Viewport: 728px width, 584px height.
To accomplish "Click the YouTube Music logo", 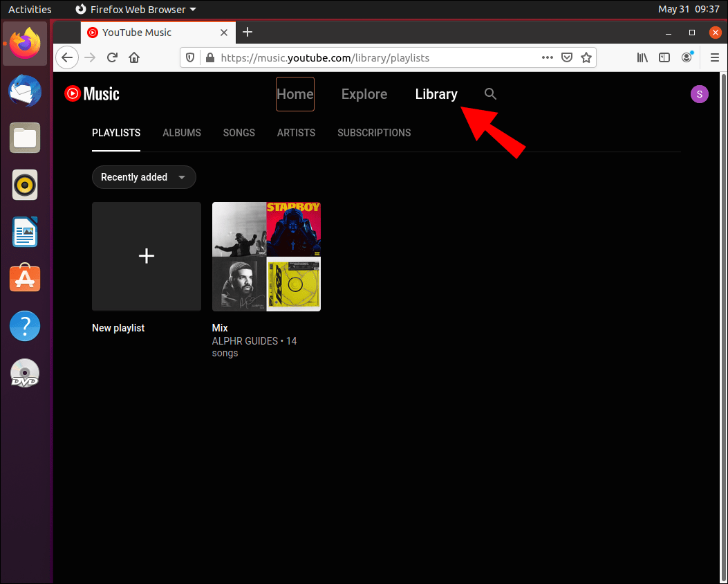I will point(91,93).
